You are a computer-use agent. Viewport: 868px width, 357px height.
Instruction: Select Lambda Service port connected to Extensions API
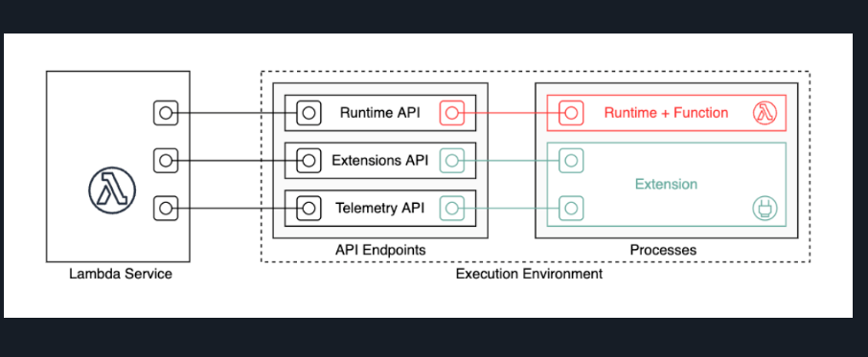click(166, 161)
